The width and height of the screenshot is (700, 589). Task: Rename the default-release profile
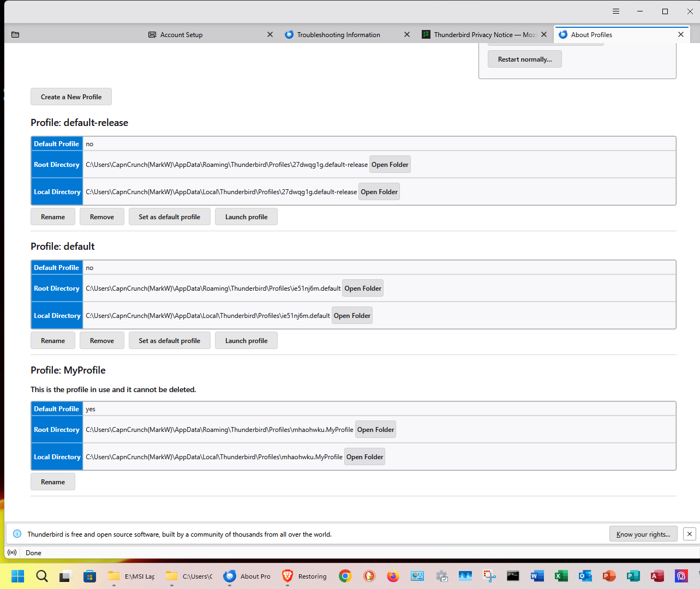pyautogui.click(x=53, y=217)
